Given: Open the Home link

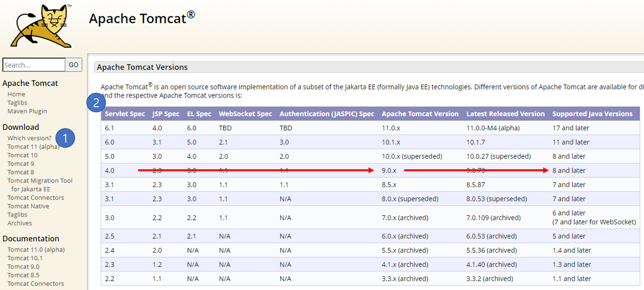Looking at the screenshot, I should 16,94.
